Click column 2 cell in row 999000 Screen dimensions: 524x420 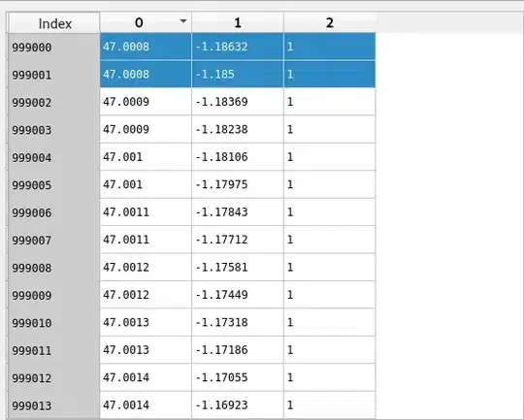[330, 47]
